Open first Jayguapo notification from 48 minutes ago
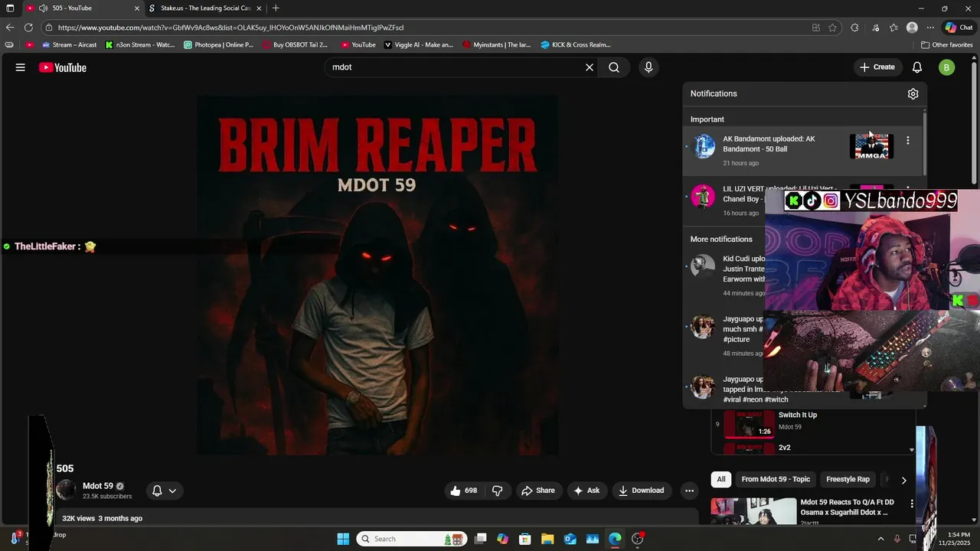Image resolution: width=980 pixels, height=551 pixels. click(743, 329)
